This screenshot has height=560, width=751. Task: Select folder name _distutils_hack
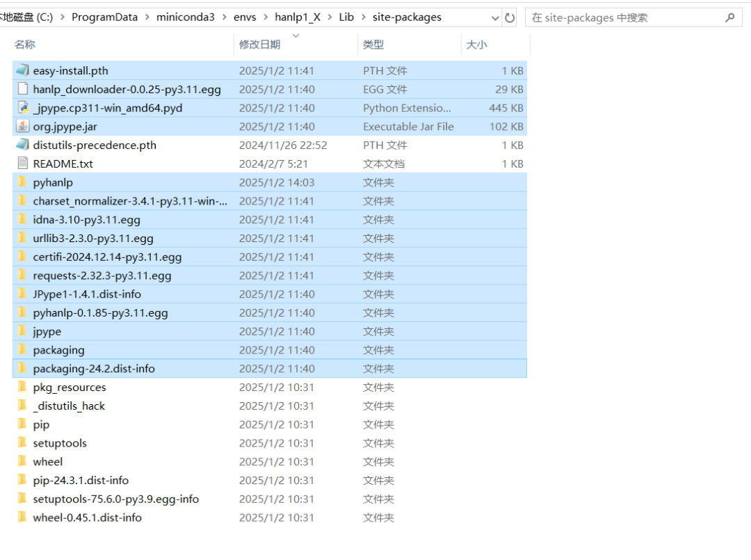tap(69, 406)
